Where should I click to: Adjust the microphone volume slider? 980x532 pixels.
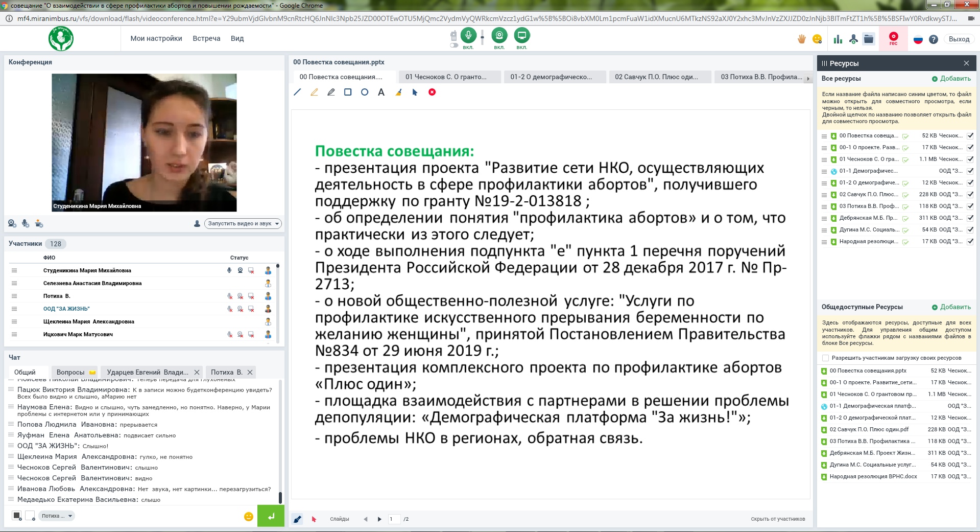click(x=482, y=37)
